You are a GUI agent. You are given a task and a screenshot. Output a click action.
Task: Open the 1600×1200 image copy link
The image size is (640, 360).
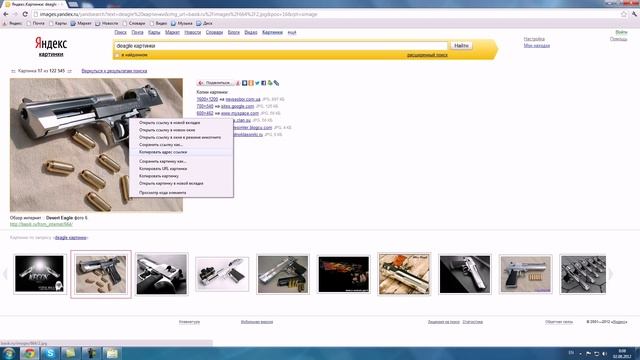coord(207,99)
